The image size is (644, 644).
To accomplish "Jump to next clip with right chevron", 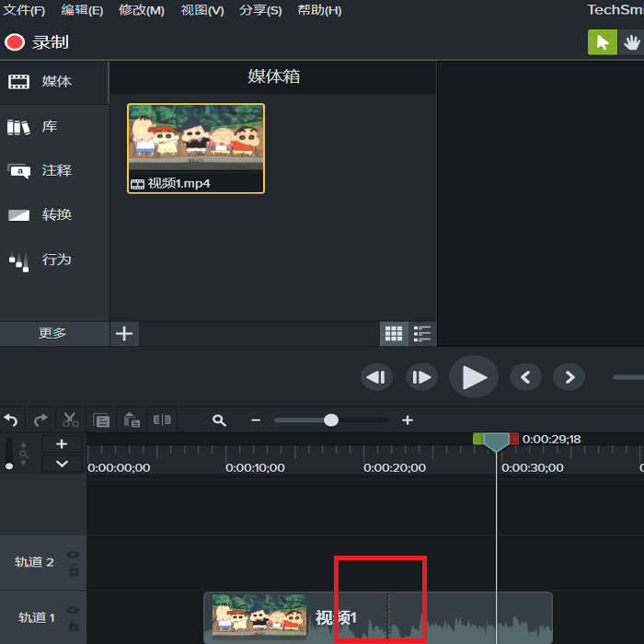I will [x=569, y=377].
